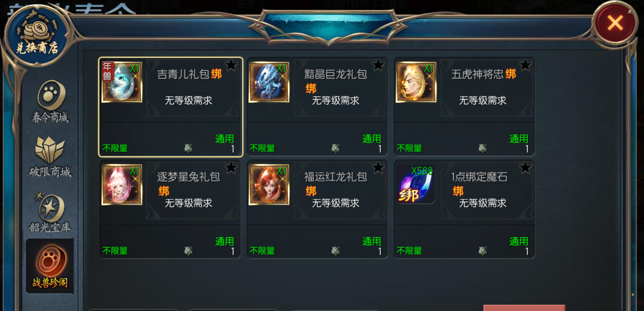644x311 pixels.
Task: Open the 破限商城 tab
Action: 50,157
